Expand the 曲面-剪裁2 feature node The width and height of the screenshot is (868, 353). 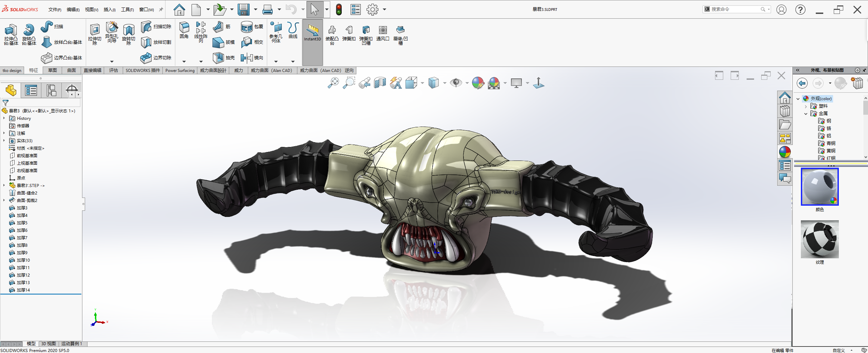click(x=4, y=201)
